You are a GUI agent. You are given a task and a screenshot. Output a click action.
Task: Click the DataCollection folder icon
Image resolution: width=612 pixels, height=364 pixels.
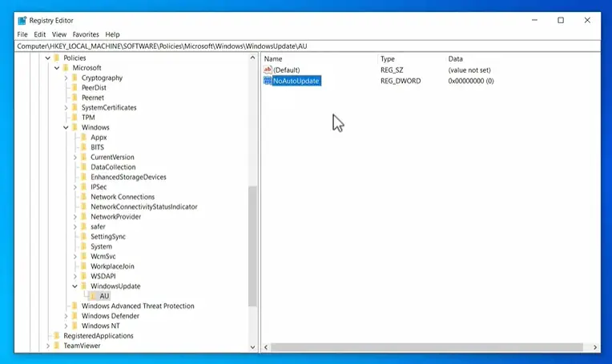click(x=83, y=167)
